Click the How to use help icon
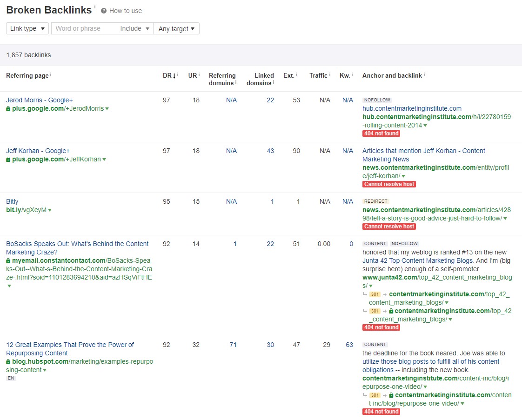Viewport: 522px width, 420px height. coord(104,11)
